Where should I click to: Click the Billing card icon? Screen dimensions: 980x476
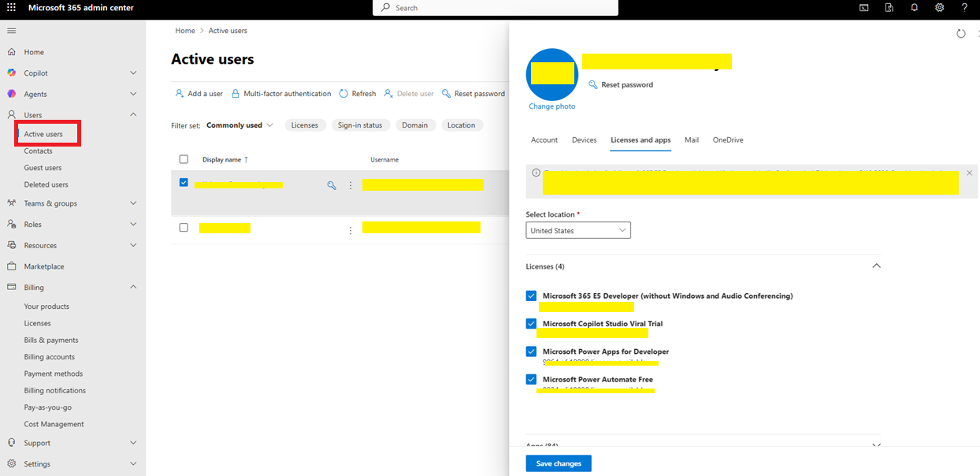[11, 288]
